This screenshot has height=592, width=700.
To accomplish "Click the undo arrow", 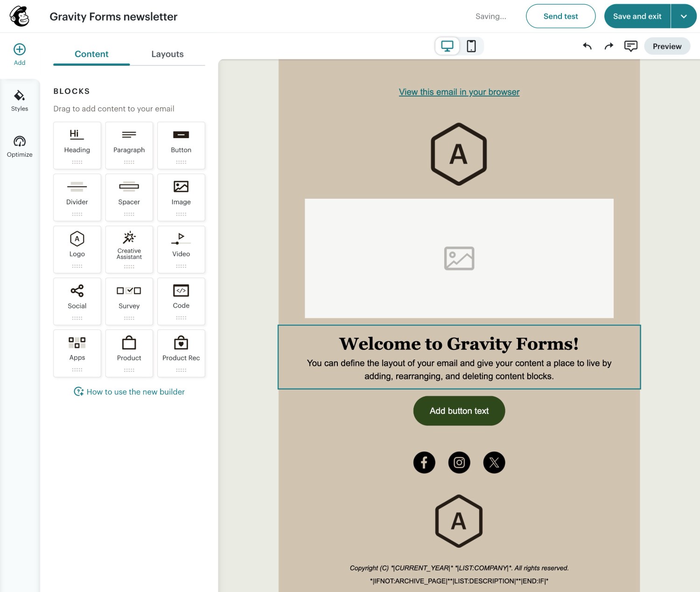I will tap(588, 46).
